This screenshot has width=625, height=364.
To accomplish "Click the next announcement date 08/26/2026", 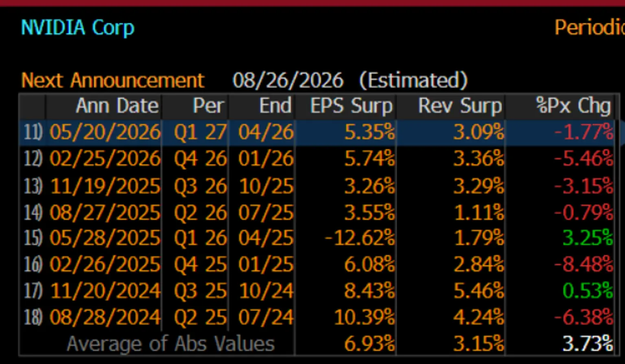I will (288, 81).
